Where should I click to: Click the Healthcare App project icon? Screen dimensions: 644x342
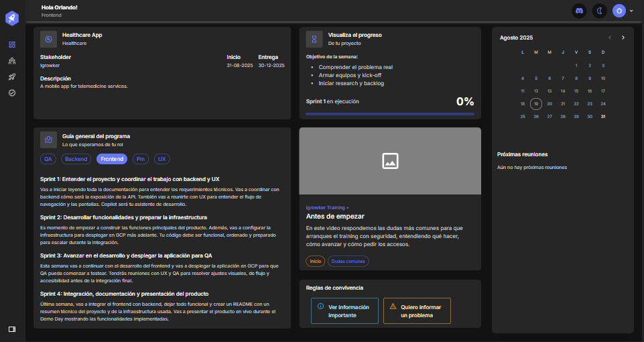pyautogui.click(x=48, y=38)
